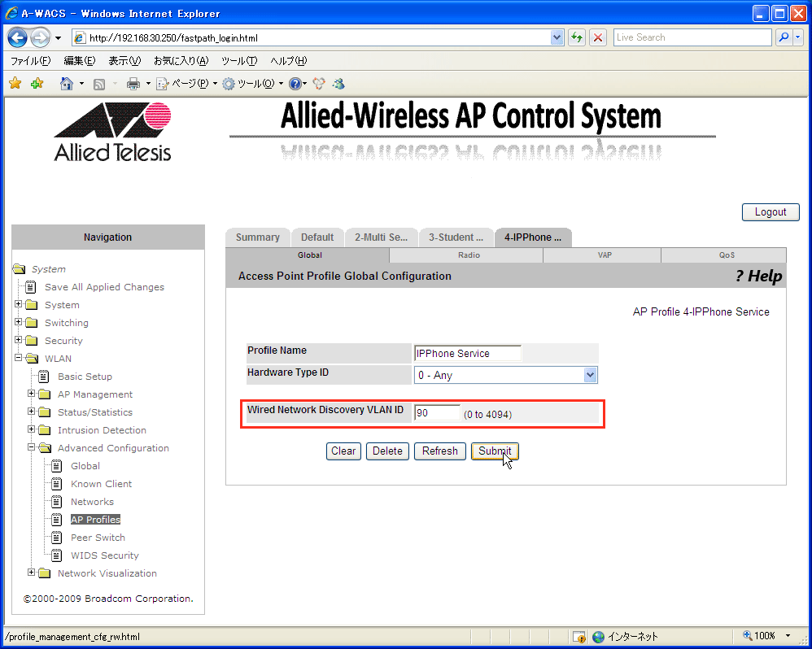812x649 pixels.
Task: Click the Submit button
Action: (x=495, y=451)
